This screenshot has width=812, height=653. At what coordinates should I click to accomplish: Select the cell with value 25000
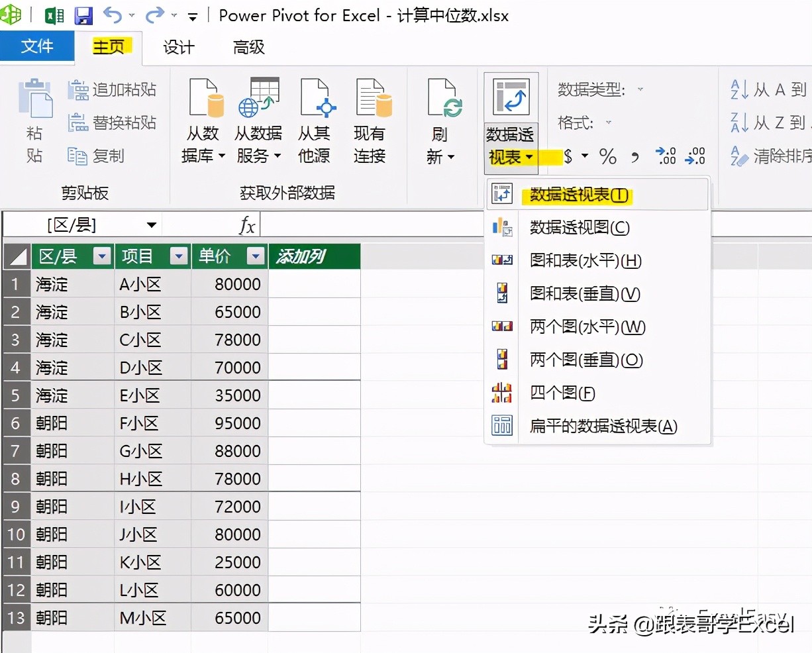230,562
